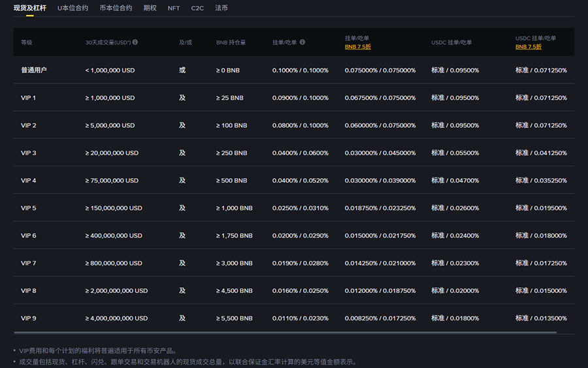The image size is (588, 368).
Task: Click the VIP 1 level cell
Action: pos(29,98)
